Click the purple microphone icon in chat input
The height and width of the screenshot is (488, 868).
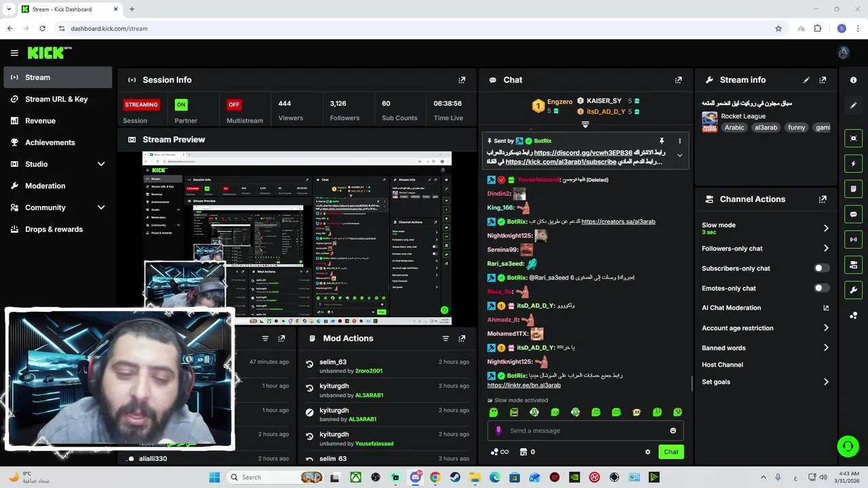point(498,430)
